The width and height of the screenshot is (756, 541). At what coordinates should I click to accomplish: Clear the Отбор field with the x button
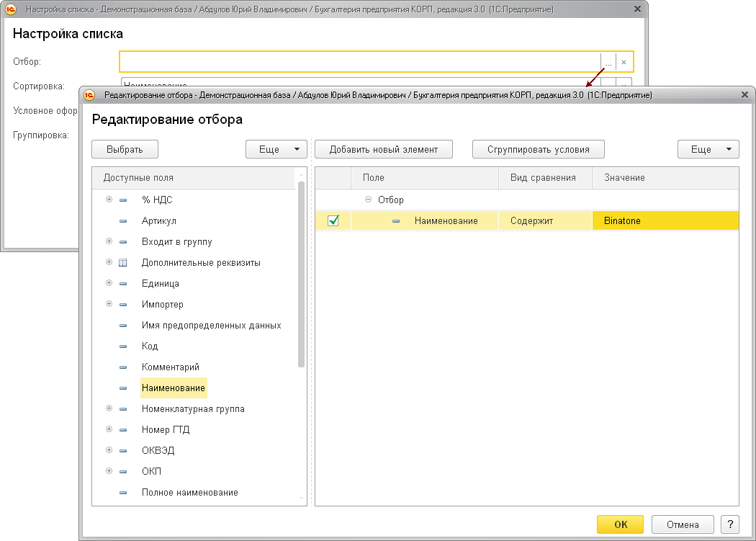pyautogui.click(x=624, y=62)
